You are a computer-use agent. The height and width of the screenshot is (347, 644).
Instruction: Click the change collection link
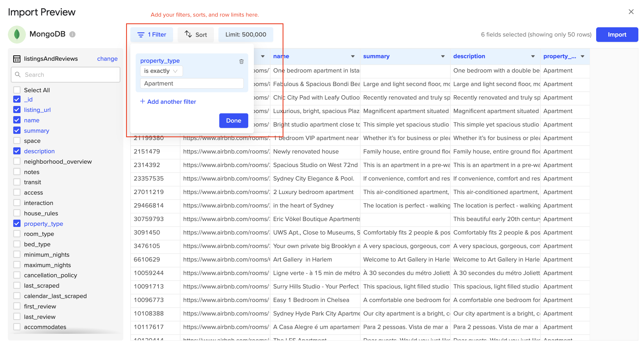pyautogui.click(x=107, y=59)
